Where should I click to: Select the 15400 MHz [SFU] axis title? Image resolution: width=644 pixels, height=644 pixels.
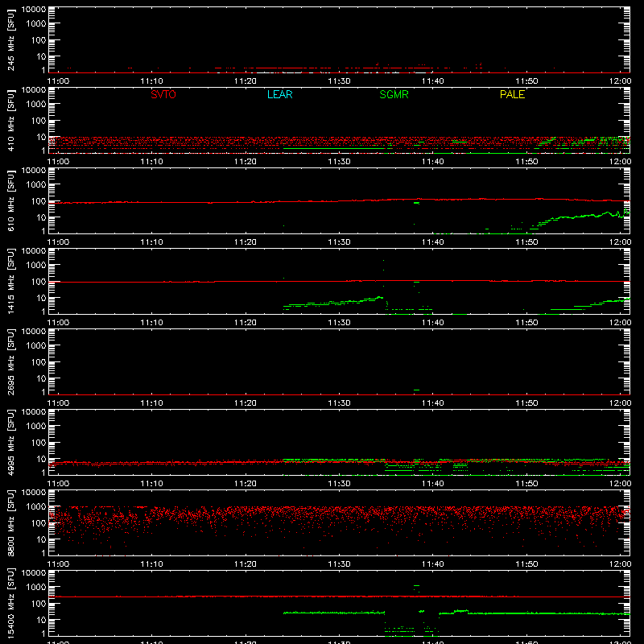(x=10, y=603)
